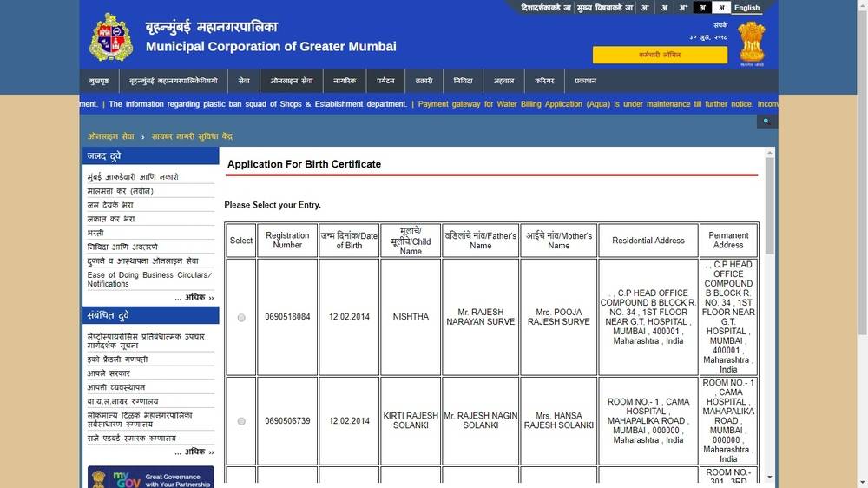Open the मुखपृष्ठ home menu
Viewport: 868px width, 488px height.
99,81
